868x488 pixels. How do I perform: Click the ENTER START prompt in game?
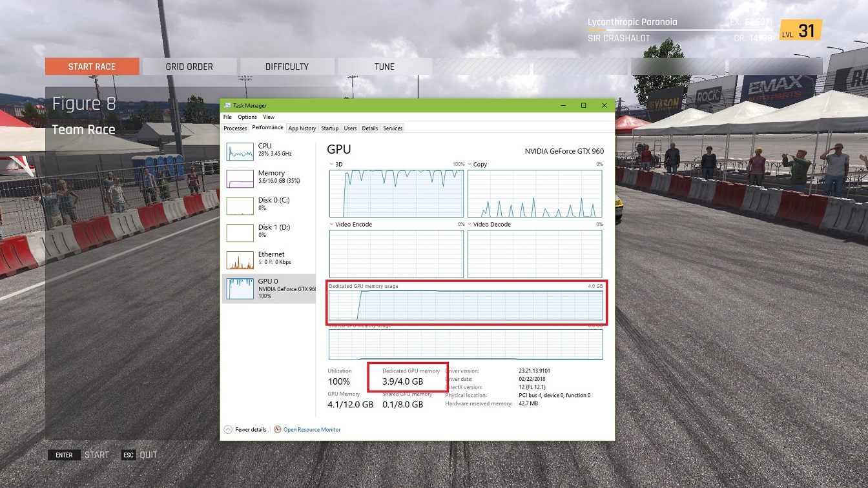(79, 455)
